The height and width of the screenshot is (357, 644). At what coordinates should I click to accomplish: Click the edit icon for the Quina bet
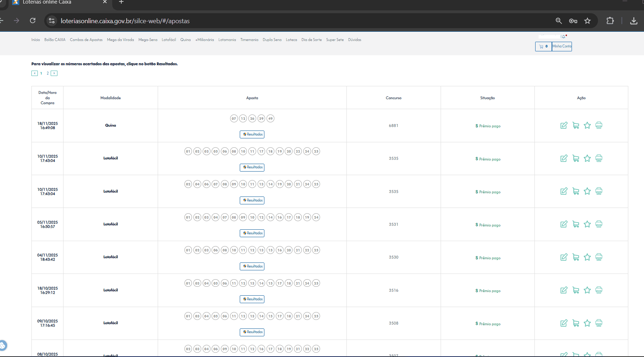click(564, 125)
